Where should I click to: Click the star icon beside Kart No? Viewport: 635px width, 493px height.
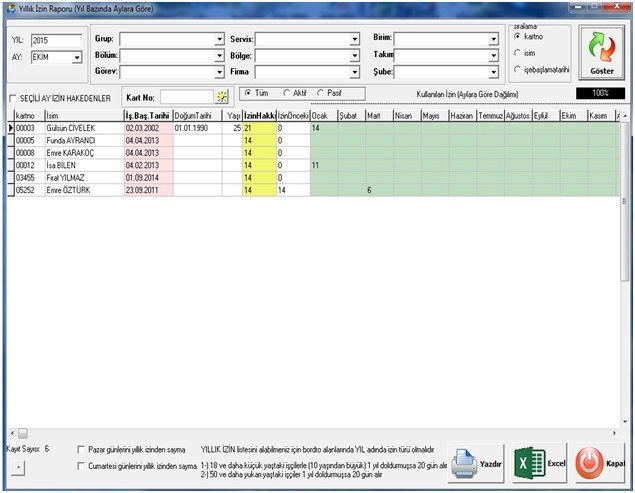222,97
